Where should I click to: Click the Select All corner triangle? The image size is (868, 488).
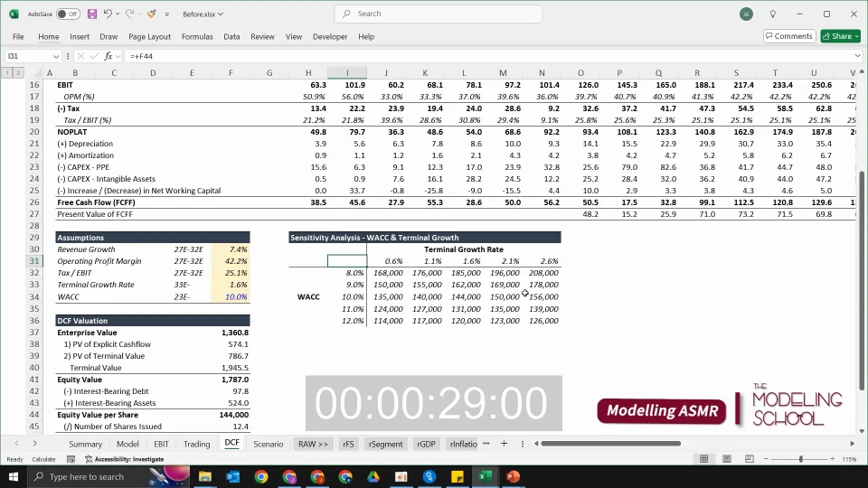[x=36, y=73]
